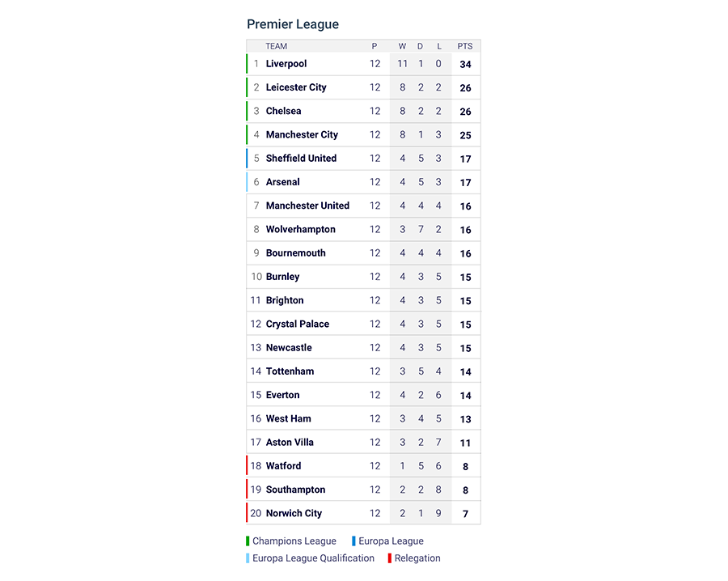Click the Premier League title heading

[293, 24]
